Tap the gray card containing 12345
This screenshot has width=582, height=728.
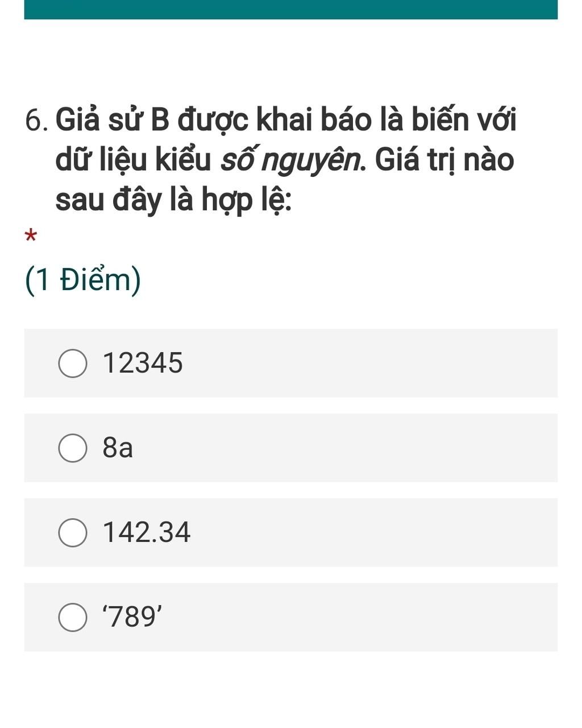point(290,363)
